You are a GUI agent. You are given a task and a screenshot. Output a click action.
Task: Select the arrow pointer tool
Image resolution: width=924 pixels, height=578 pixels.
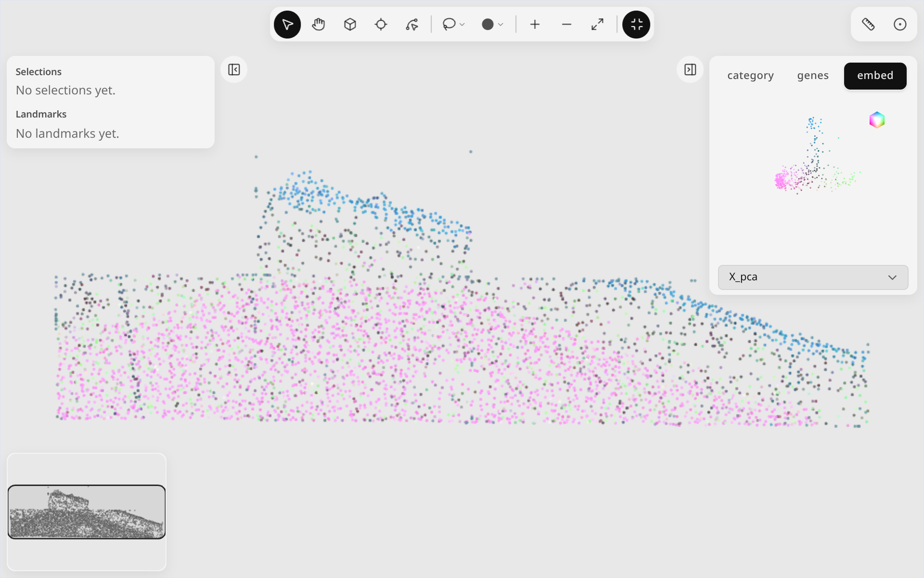tap(287, 25)
